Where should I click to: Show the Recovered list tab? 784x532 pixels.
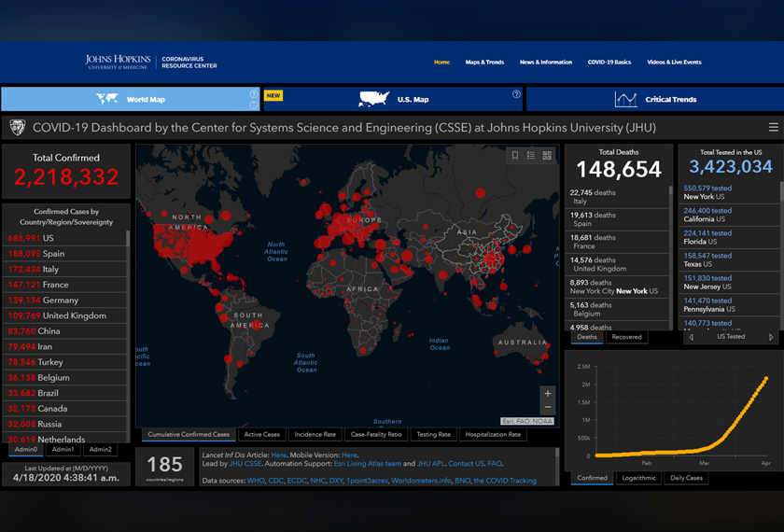pyautogui.click(x=626, y=337)
